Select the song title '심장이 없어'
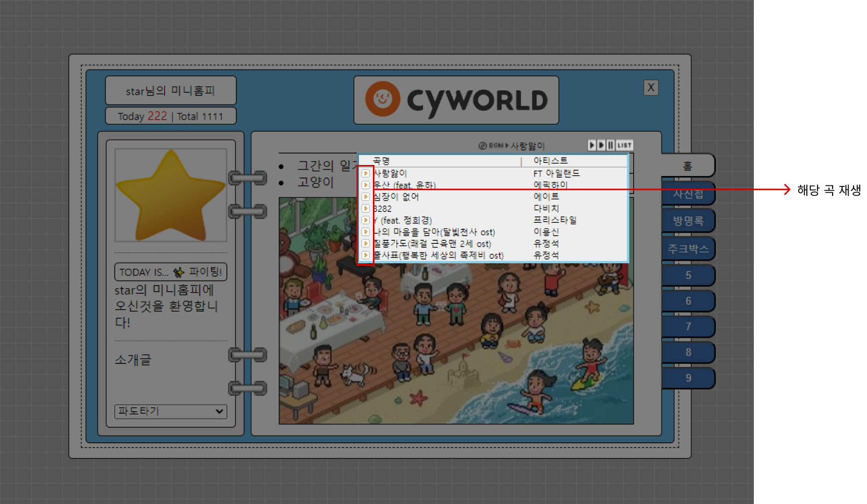This screenshot has width=867, height=504. [x=396, y=196]
